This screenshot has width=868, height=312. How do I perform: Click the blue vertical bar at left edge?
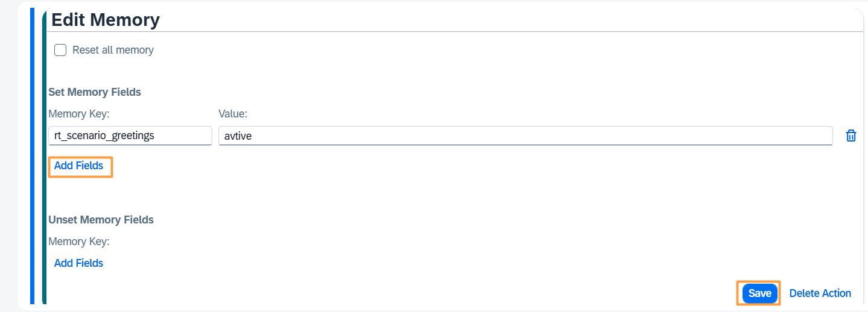(x=33, y=157)
